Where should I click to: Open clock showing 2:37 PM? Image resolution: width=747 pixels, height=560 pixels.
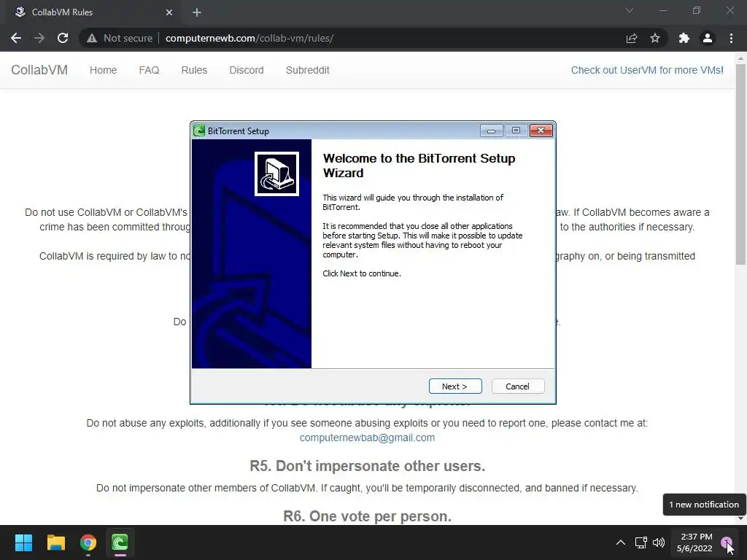pos(694,542)
